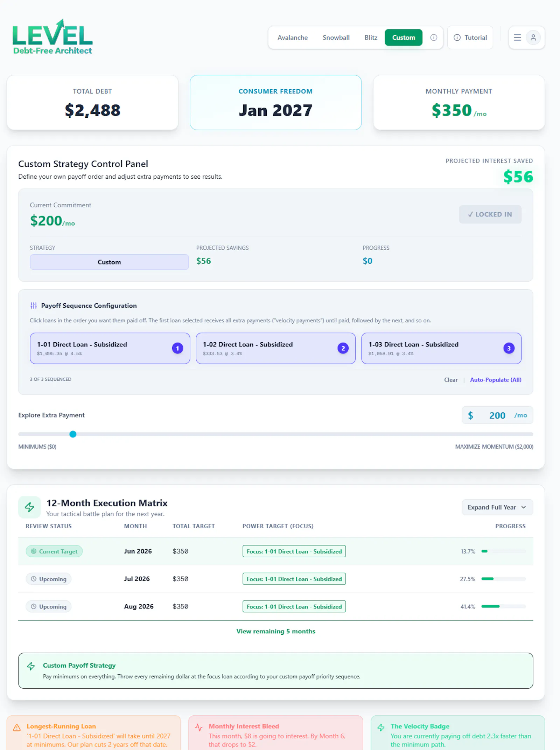Screen dimensions: 560x750
Task: Click the Monthly Payment $350 card
Action: 459,102
